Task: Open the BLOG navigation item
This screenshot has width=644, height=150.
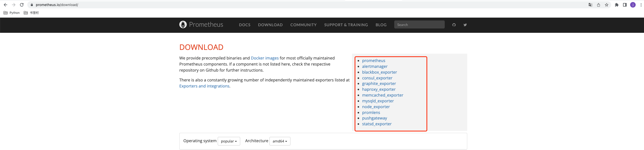Action: coord(381,25)
